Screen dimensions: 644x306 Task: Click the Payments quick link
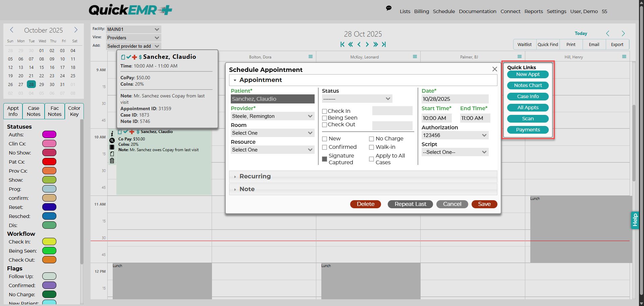click(528, 130)
